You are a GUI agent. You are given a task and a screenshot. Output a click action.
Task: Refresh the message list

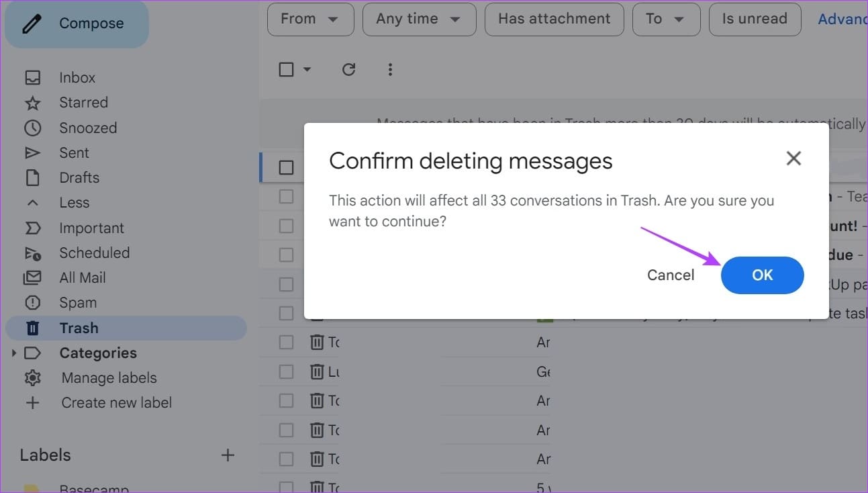[348, 69]
